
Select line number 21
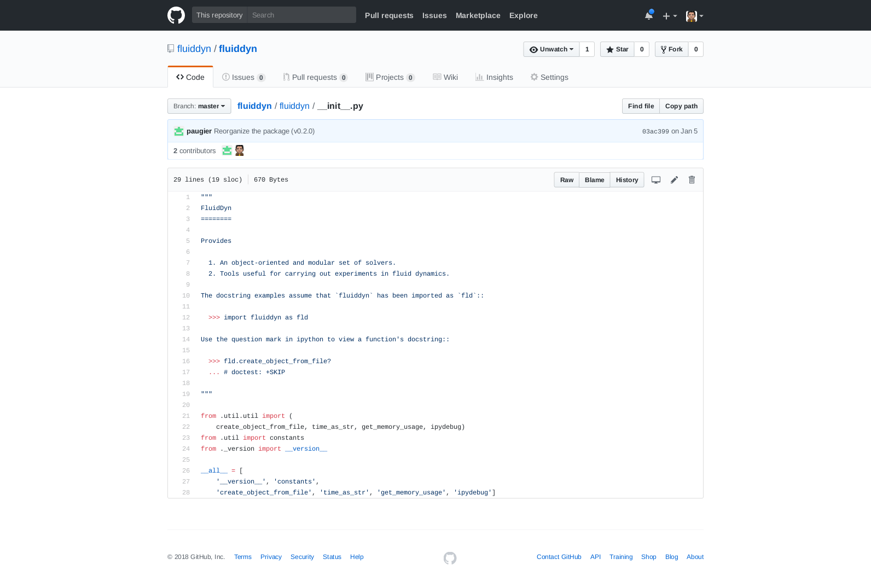186,416
